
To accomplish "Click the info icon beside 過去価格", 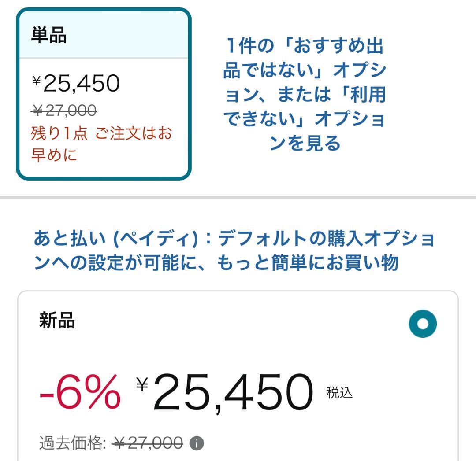I will point(197,444).
